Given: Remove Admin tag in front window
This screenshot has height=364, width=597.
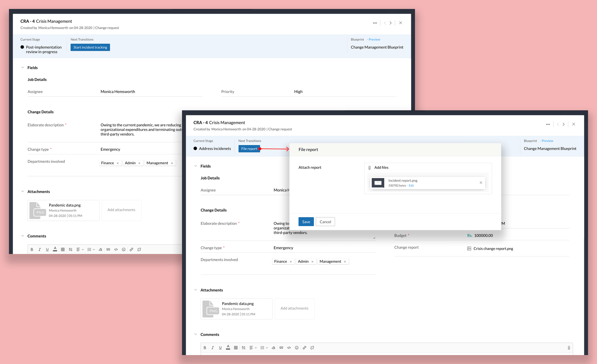Looking at the screenshot, I should tap(312, 261).
